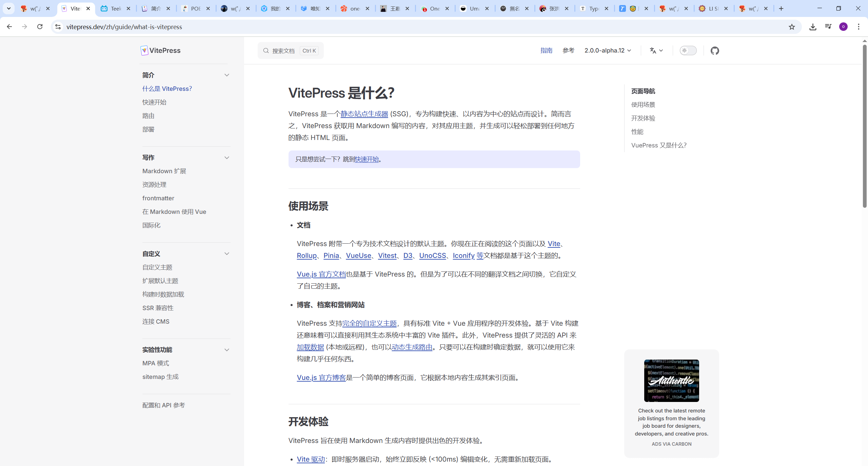Open the purple profile avatar
This screenshot has width=868, height=466.
844,27
